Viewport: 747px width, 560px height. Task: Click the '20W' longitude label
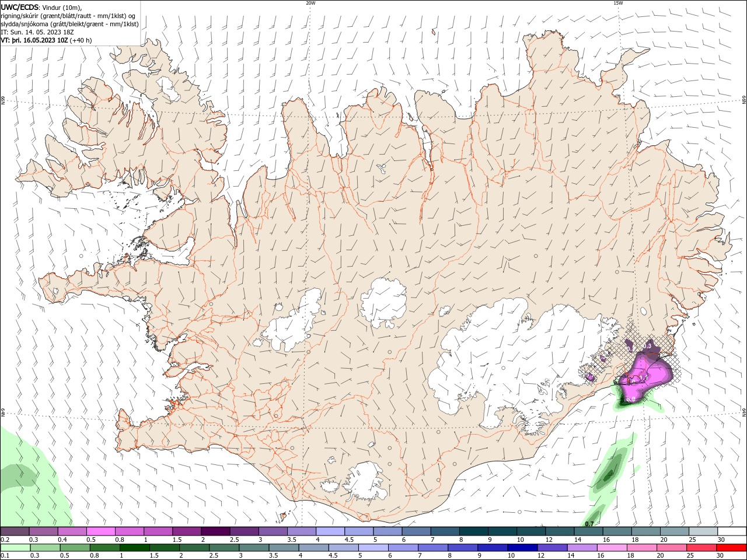[x=310, y=3]
